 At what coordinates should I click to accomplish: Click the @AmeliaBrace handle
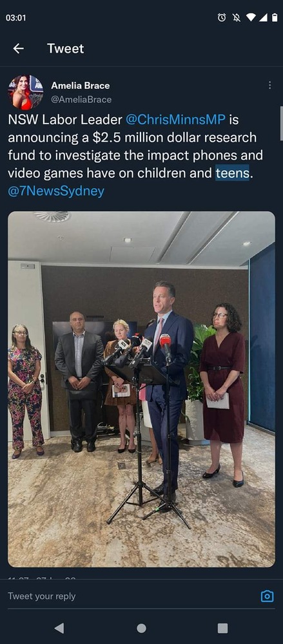coord(81,99)
